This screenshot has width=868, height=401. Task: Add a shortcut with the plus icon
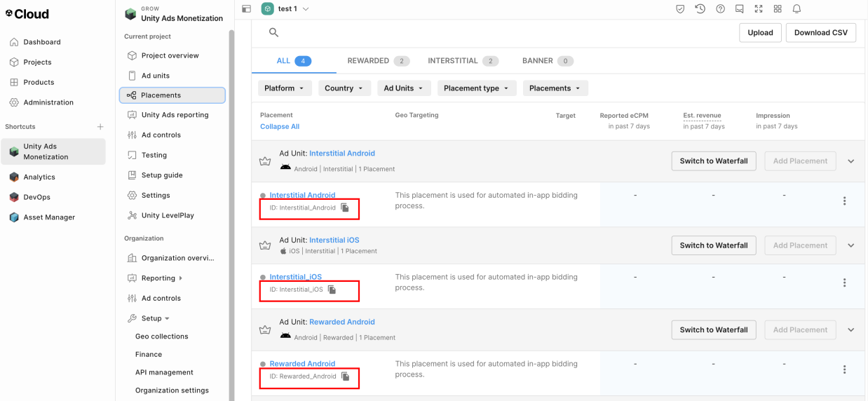100,127
